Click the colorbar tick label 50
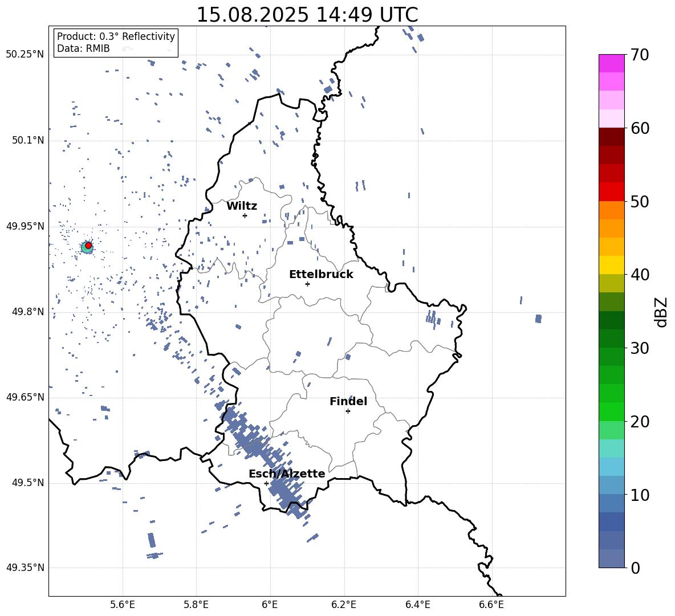The image size is (675, 616). (x=640, y=202)
